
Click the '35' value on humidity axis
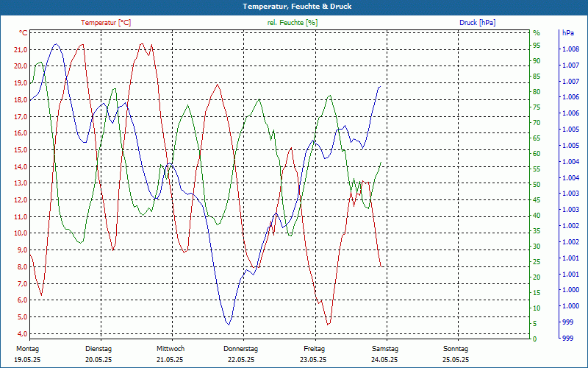click(537, 230)
